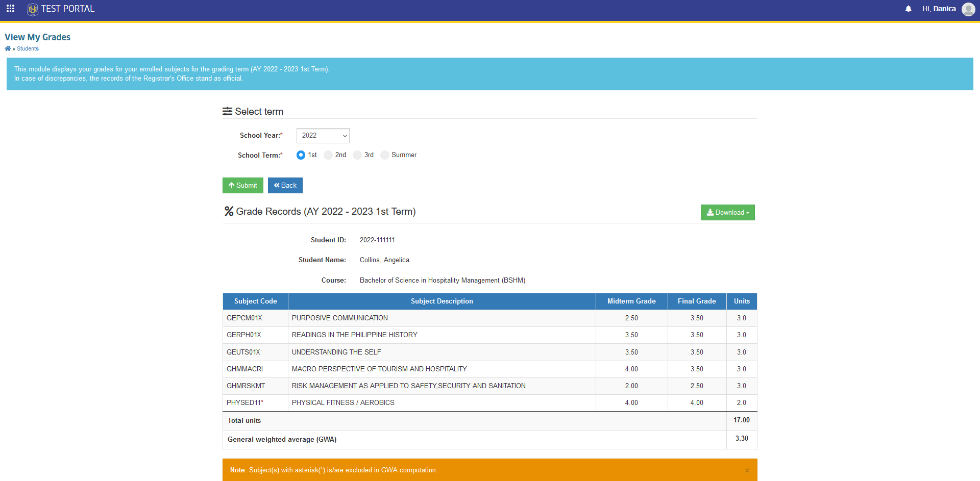Image resolution: width=980 pixels, height=481 pixels.
Task: Click subject code GEUTS01X
Action: 243,352
